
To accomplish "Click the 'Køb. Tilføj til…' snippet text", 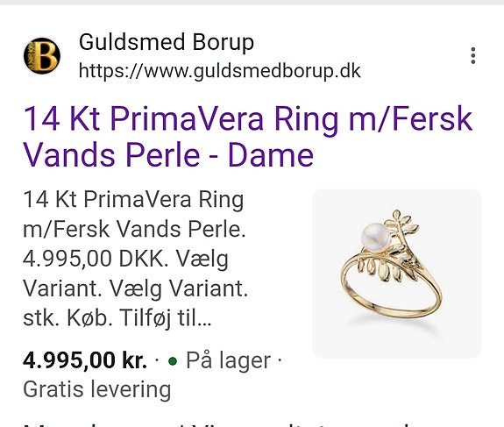I will tap(138, 318).
